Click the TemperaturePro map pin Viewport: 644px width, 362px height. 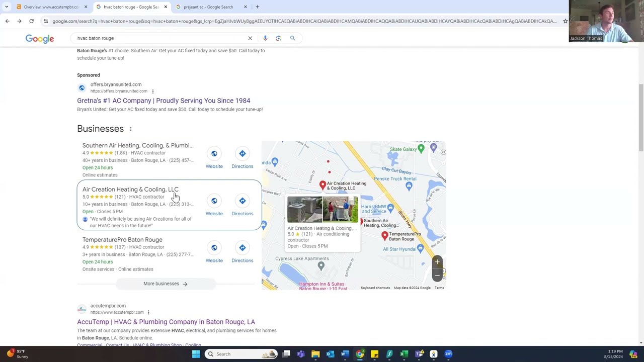pos(385,236)
